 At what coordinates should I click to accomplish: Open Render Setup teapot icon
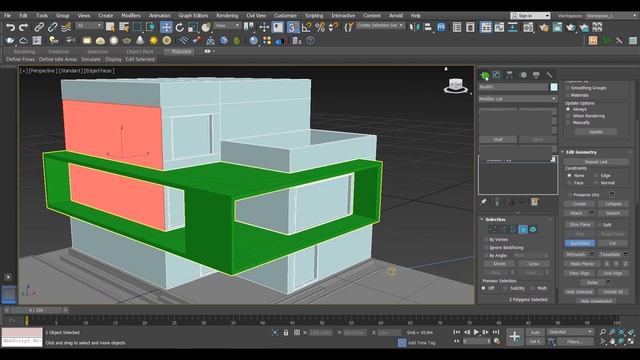(x=544, y=27)
